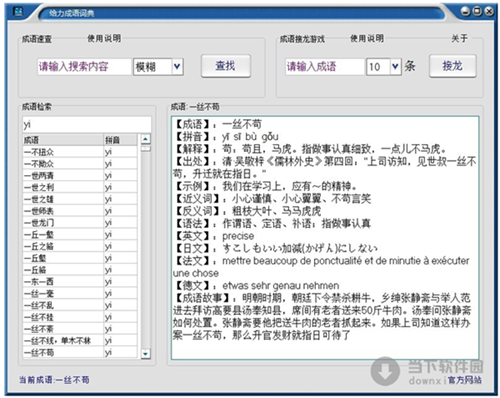
Task: Select the 一丝一毫 row
Action: click(x=80, y=294)
